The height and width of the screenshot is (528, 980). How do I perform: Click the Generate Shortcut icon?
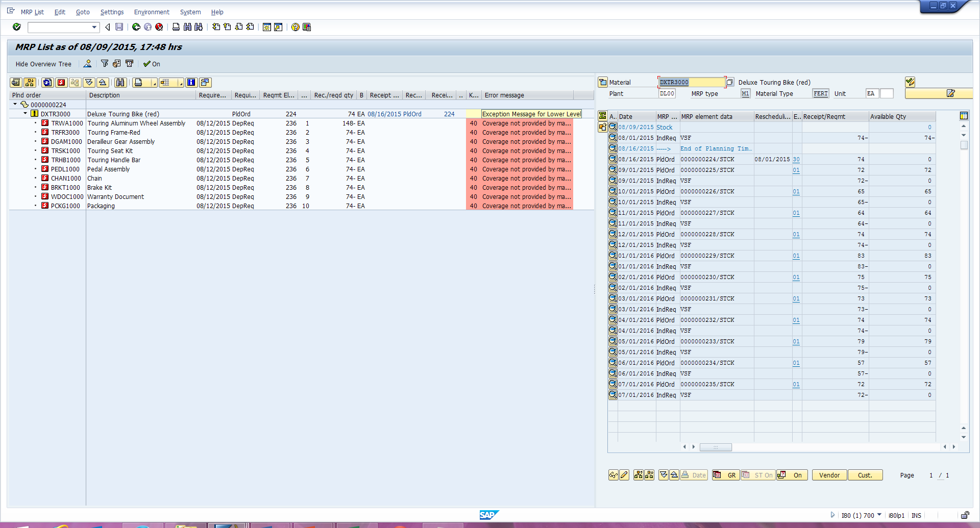(278, 27)
